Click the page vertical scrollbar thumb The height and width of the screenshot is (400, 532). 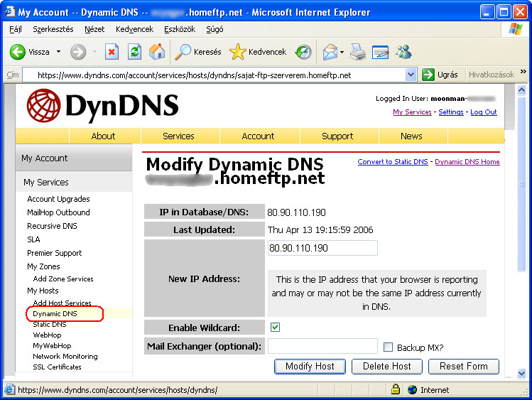[521, 184]
